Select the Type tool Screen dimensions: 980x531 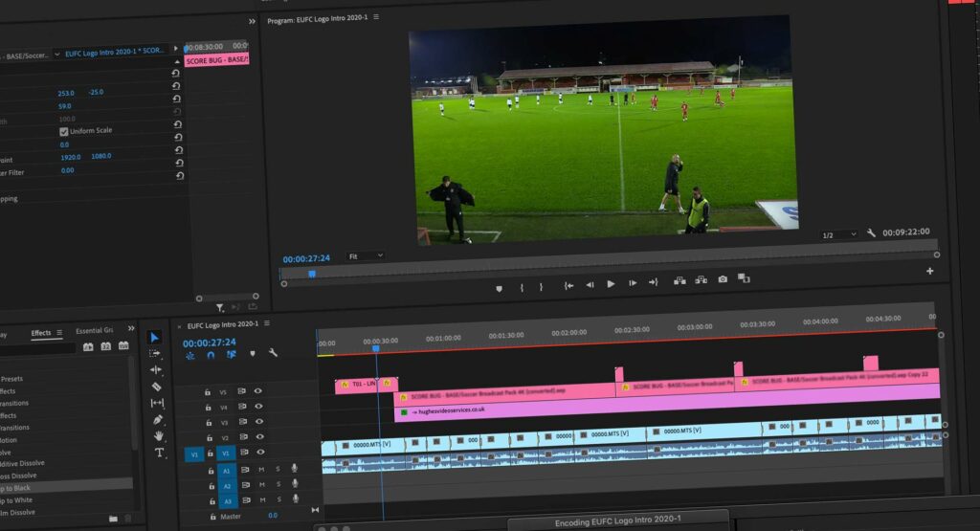click(x=159, y=453)
